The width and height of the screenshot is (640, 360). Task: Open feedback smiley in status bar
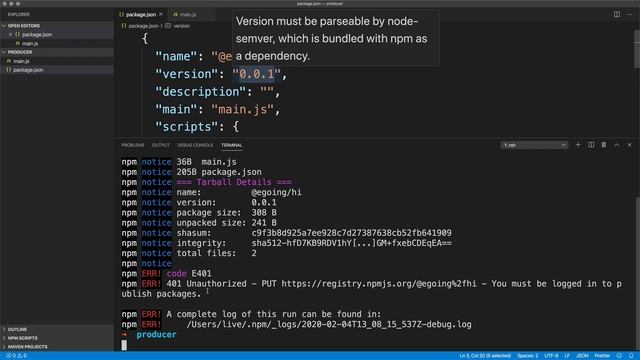tap(619, 356)
